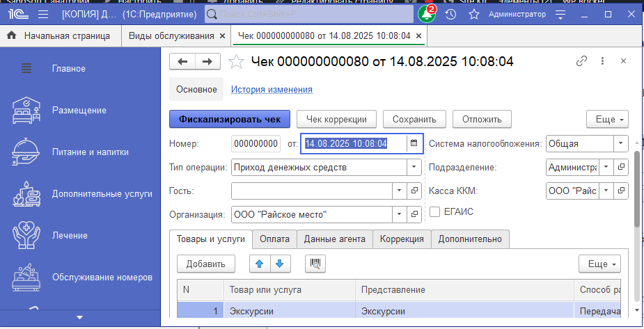Enable the ЕГАИС checkbox
Screen dimensions: 644x329
[435, 212]
